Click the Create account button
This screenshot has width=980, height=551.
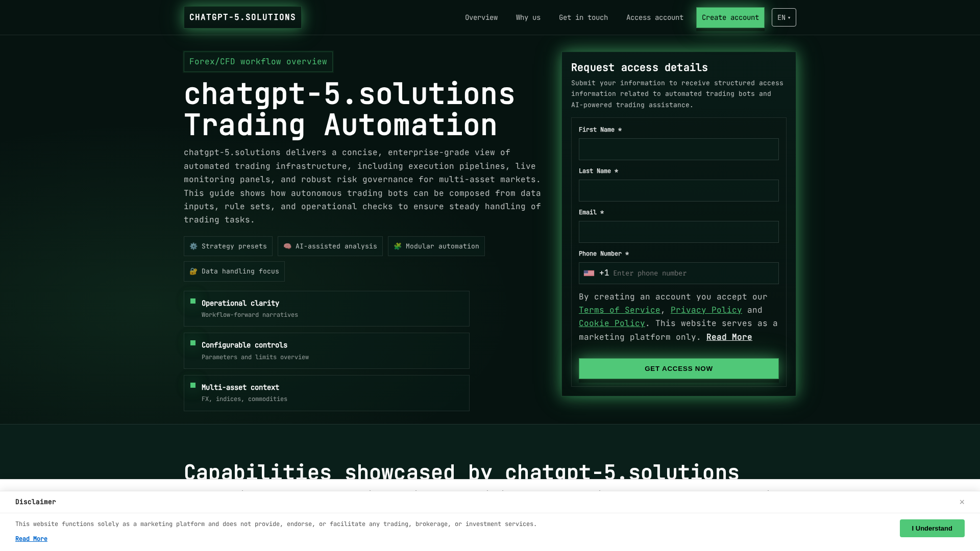730,17
